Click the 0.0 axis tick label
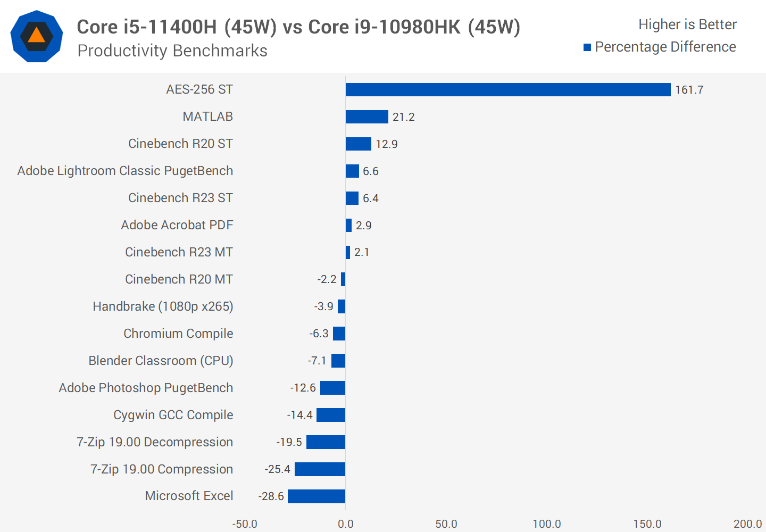 point(345,523)
